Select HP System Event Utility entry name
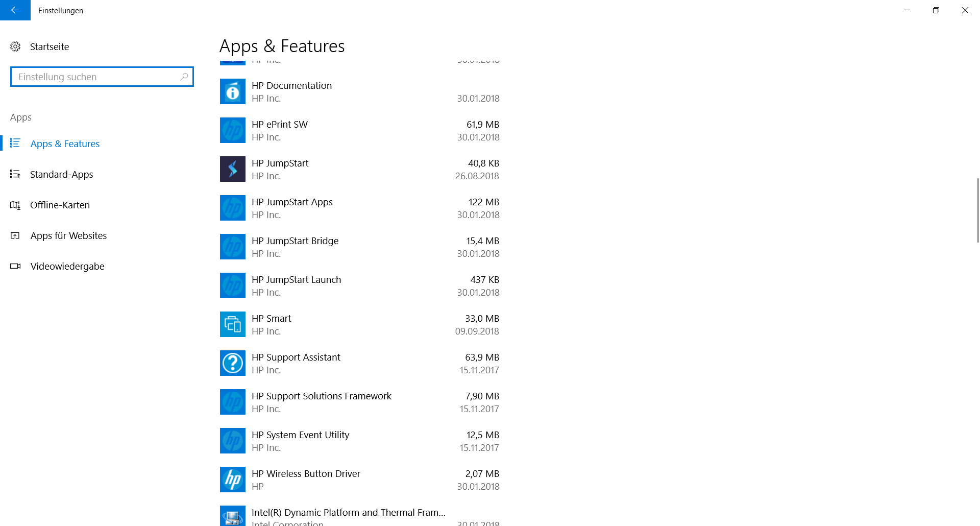The height and width of the screenshot is (526, 980). click(300, 435)
